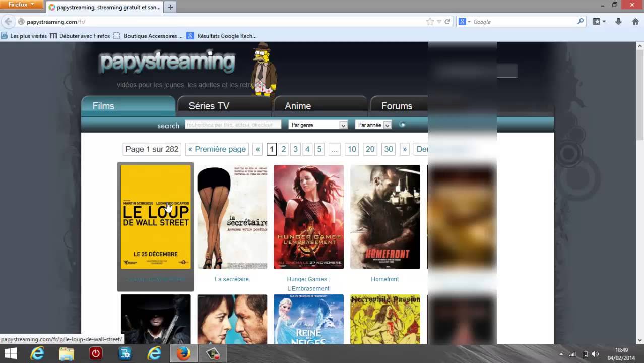Viewport: 644px width, 363px height.
Task: Open the orange Firefox menu button
Action: [22, 5]
